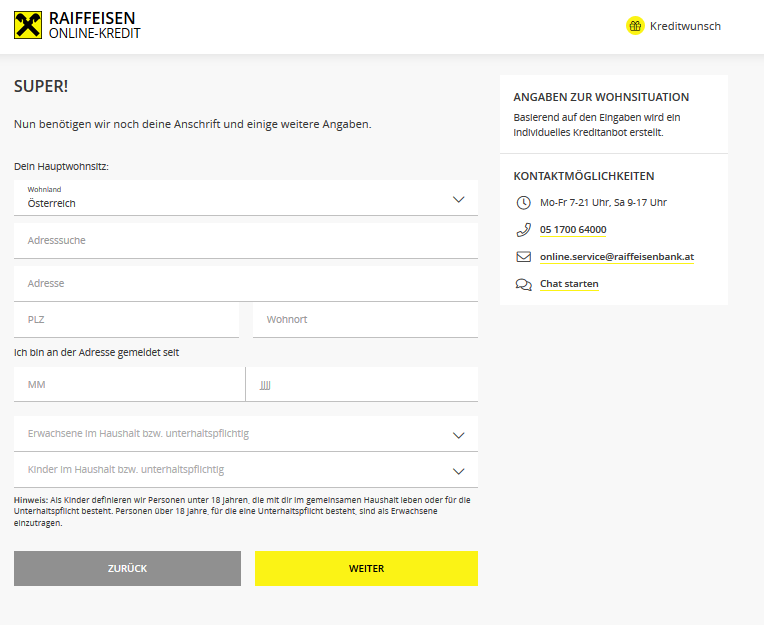Click the clock opening hours icon
Image resolution: width=764 pixels, height=625 pixels.
[523, 202]
